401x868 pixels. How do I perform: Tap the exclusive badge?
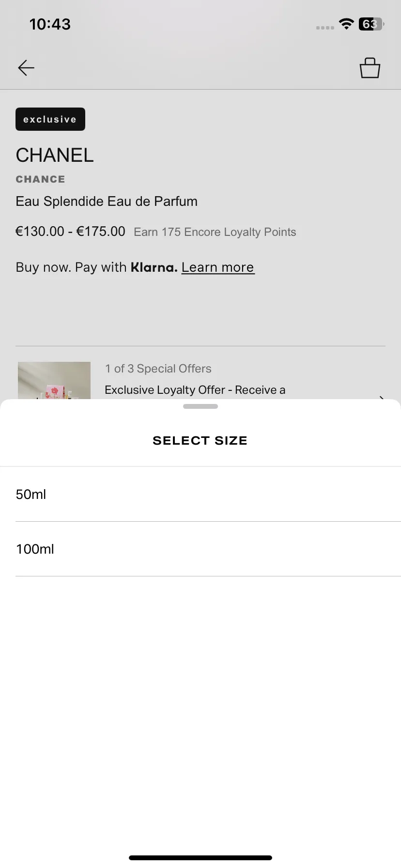tap(50, 119)
